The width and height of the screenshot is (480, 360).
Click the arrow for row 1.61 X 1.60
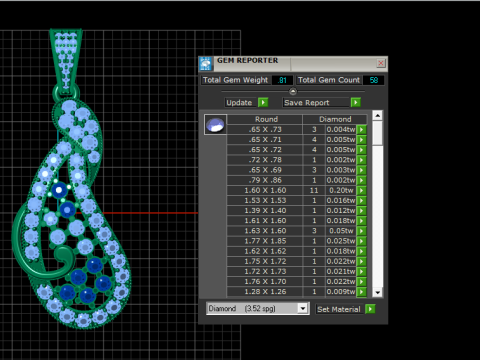tap(361, 221)
